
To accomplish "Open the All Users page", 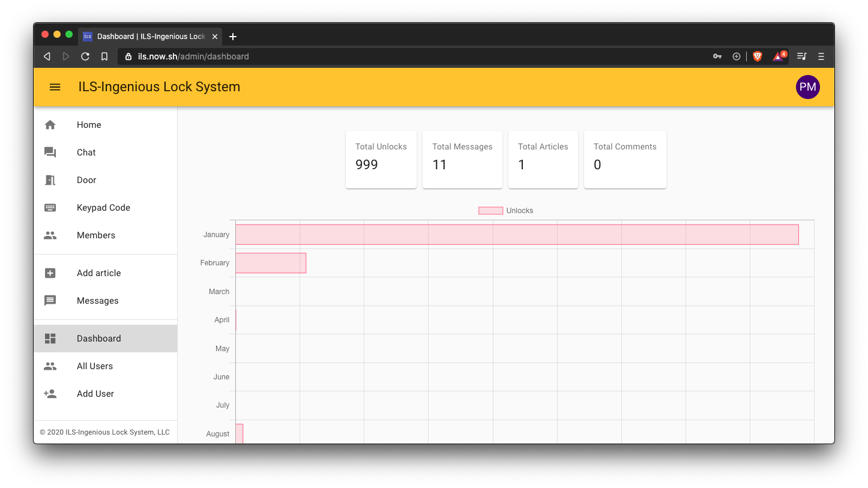I will pos(94,366).
